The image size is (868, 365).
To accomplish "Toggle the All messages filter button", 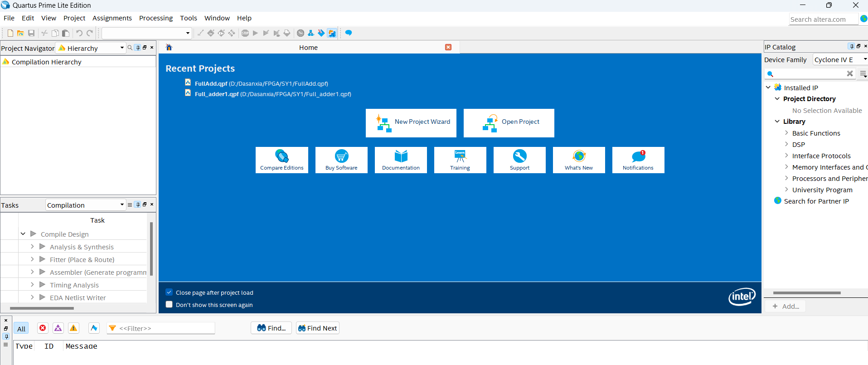I will [x=21, y=328].
